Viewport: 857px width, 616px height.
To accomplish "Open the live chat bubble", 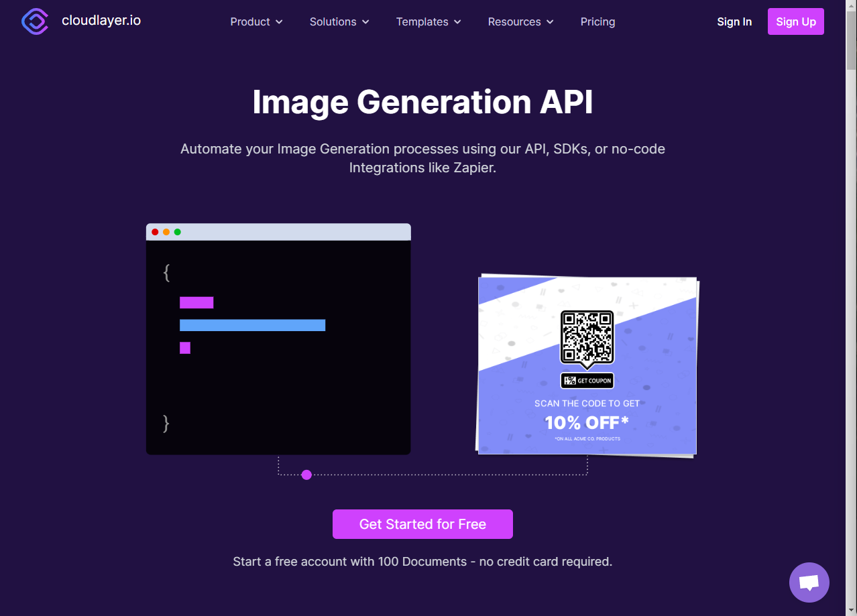I will coord(809,582).
